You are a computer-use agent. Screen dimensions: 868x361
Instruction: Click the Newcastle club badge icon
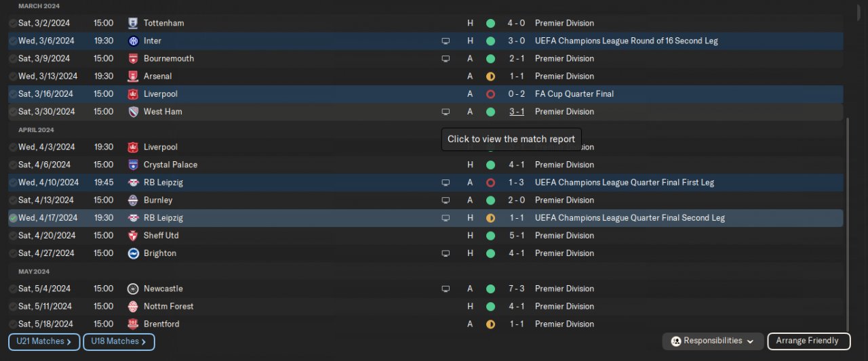(x=133, y=289)
